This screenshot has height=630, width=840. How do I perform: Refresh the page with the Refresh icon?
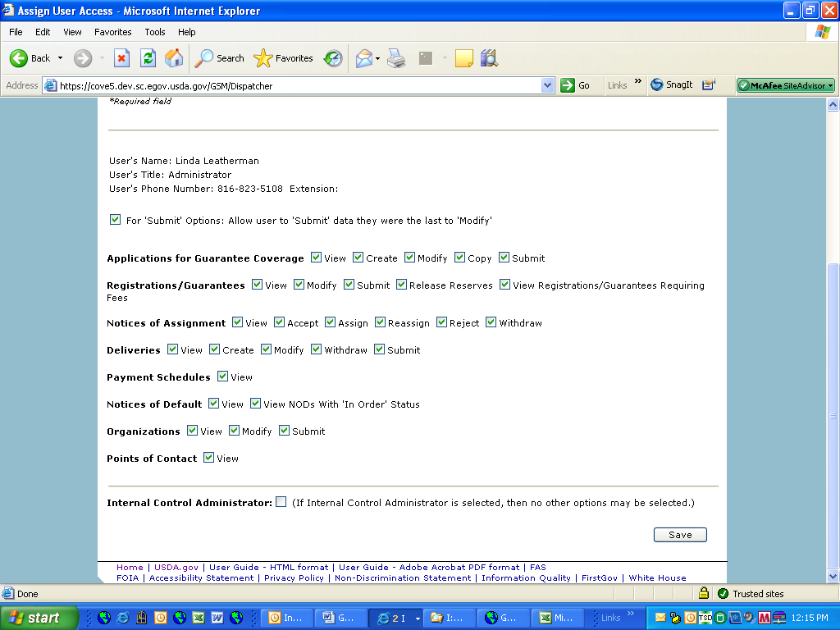click(148, 58)
